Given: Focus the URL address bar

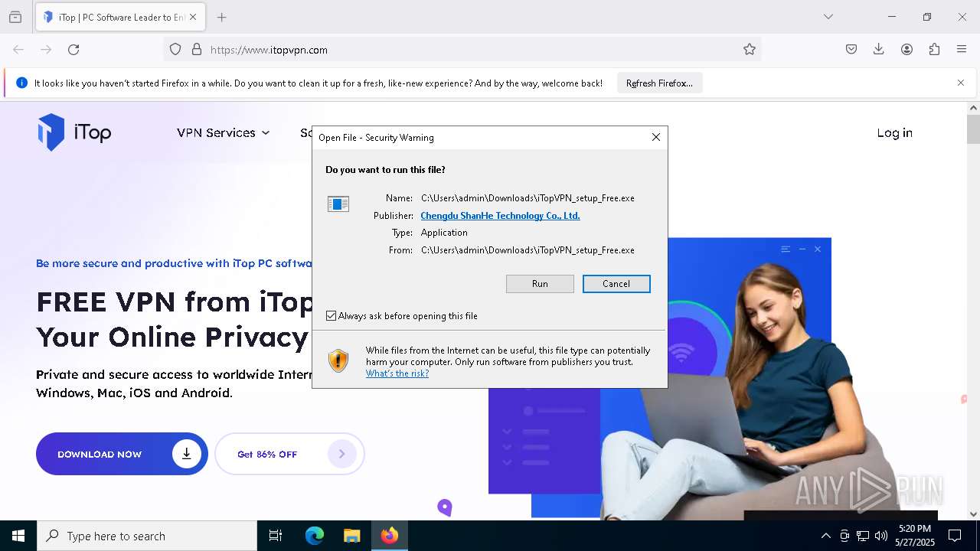Looking at the screenshot, I should click(462, 50).
